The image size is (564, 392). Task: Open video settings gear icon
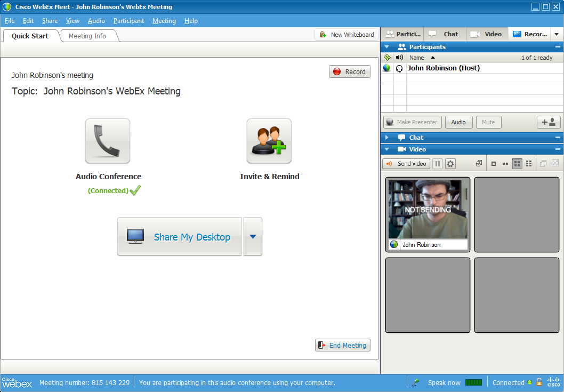point(450,164)
